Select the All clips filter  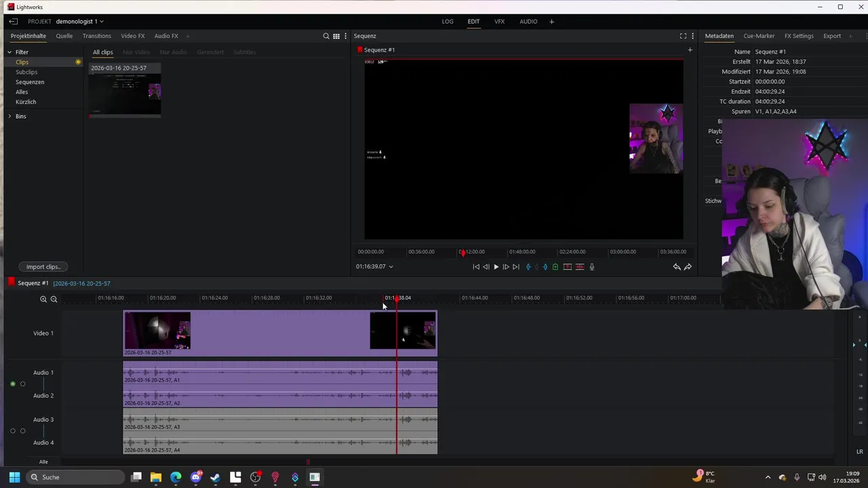coord(103,52)
